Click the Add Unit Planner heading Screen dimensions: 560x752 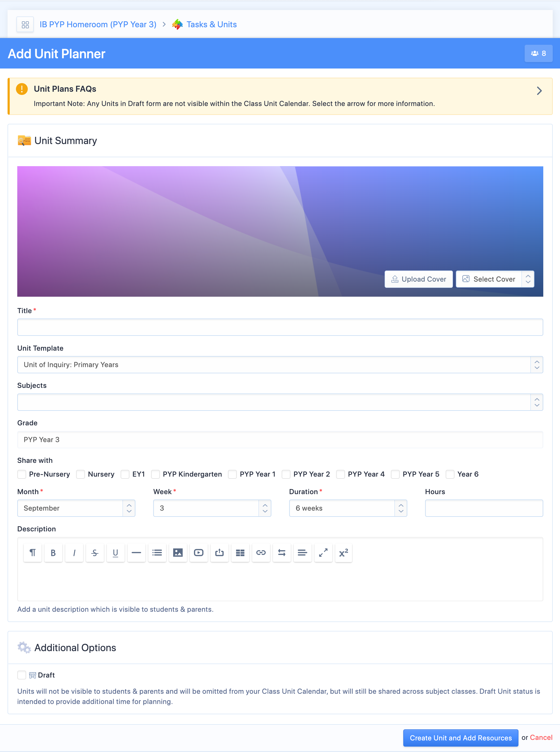(x=57, y=54)
